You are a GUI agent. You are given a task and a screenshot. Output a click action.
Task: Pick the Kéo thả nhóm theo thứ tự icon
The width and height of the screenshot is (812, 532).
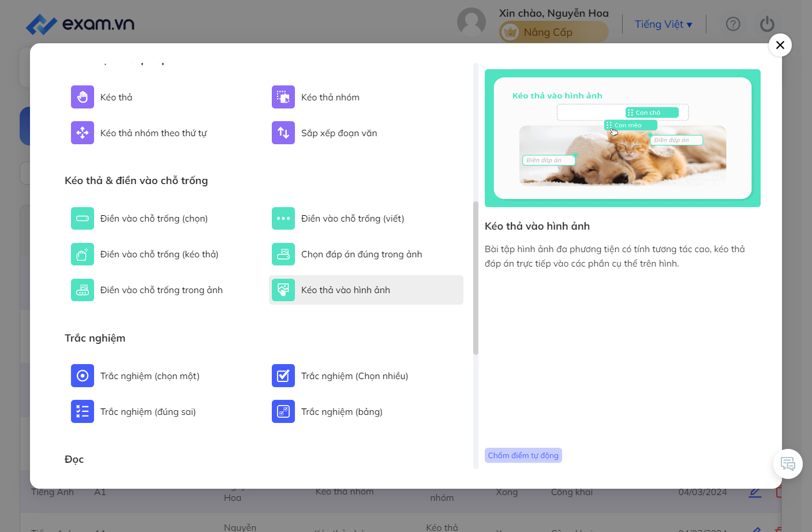tap(83, 133)
